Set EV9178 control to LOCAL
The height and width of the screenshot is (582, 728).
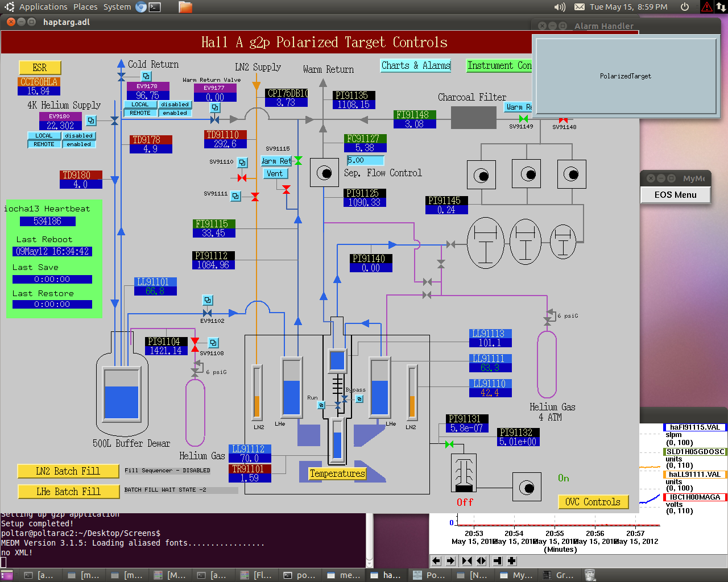point(140,105)
